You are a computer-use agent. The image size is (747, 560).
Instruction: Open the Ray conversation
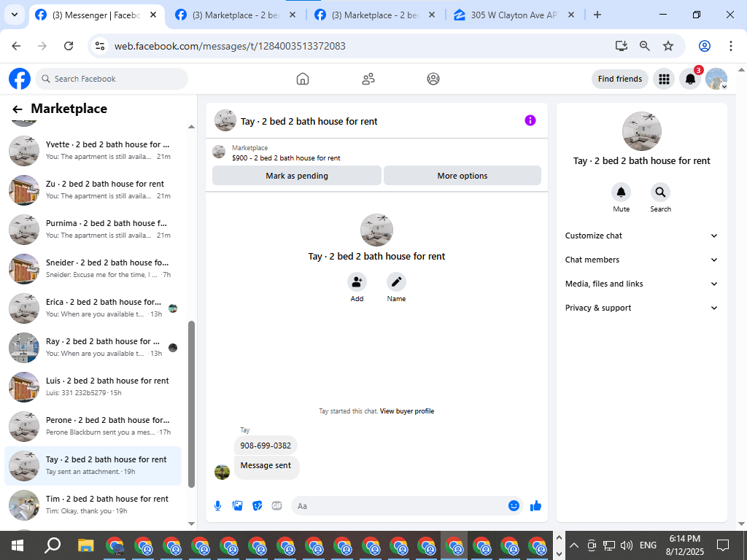click(x=93, y=348)
